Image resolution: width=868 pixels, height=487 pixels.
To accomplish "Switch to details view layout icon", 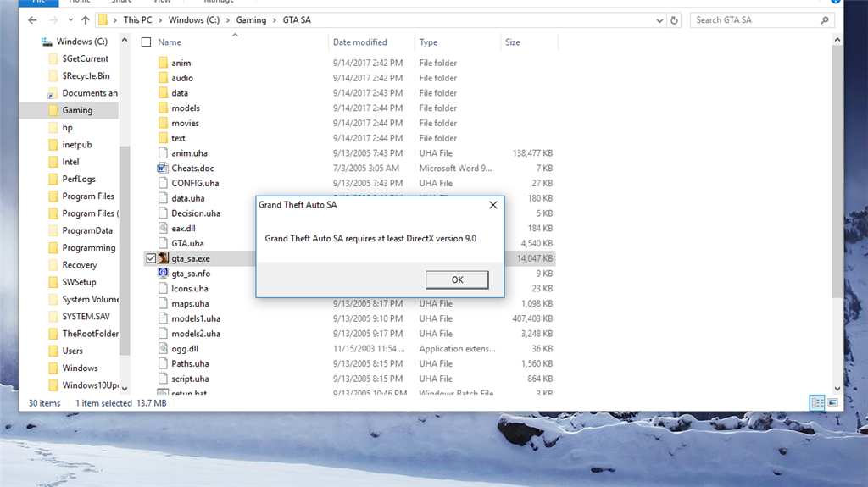I will tap(817, 403).
